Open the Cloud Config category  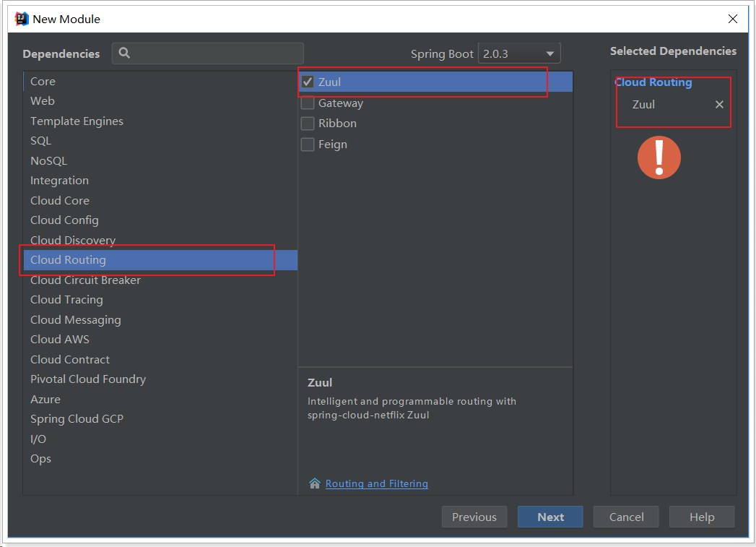click(x=160, y=220)
